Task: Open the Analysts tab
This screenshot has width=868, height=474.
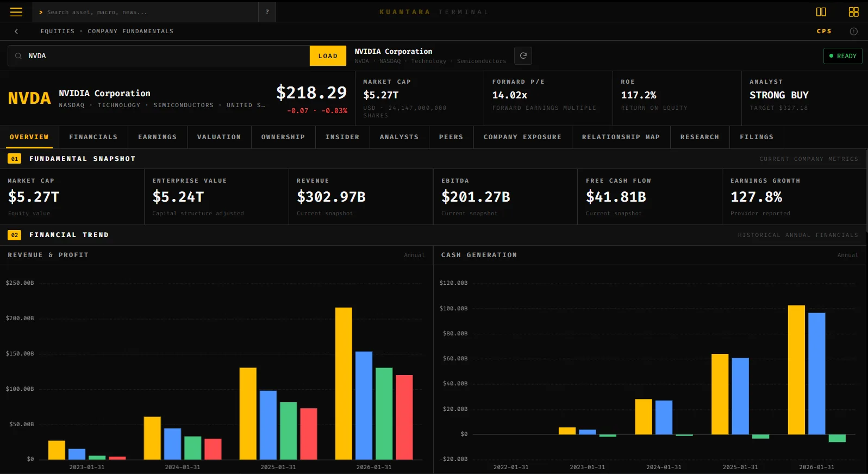Action: coord(399,137)
